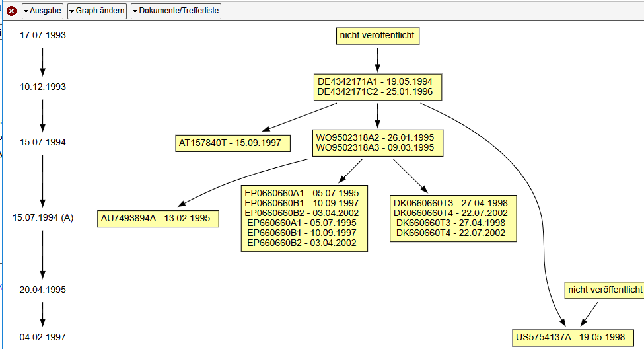This screenshot has height=349, width=644.
Task: Click EP0660660B1 - 10.09.1997 entry
Action: coord(302,203)
